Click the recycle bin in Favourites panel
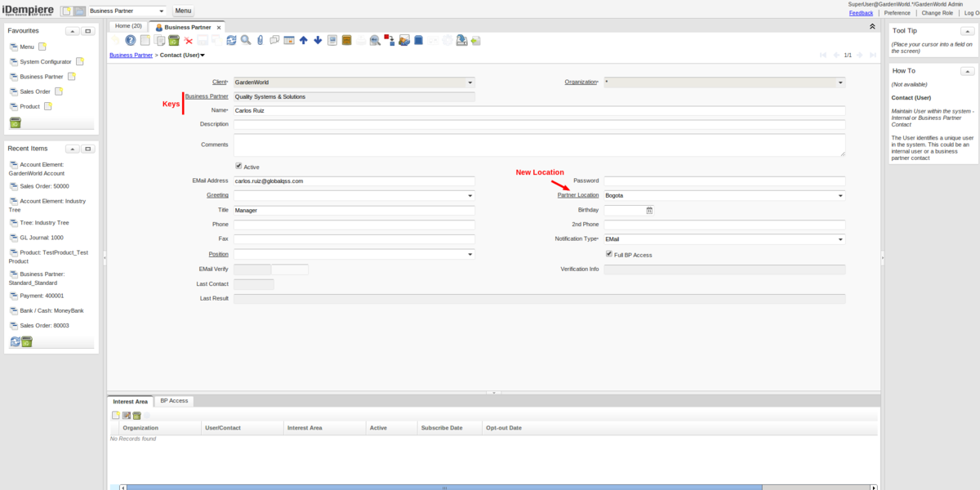 (x=15, y=122)
